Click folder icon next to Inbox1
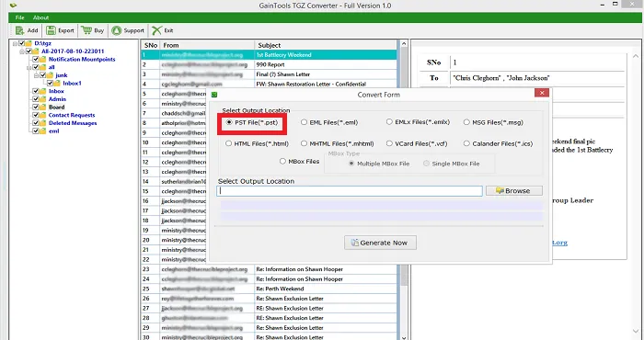This screenshot has width=644, height=340. pos(57,84)
